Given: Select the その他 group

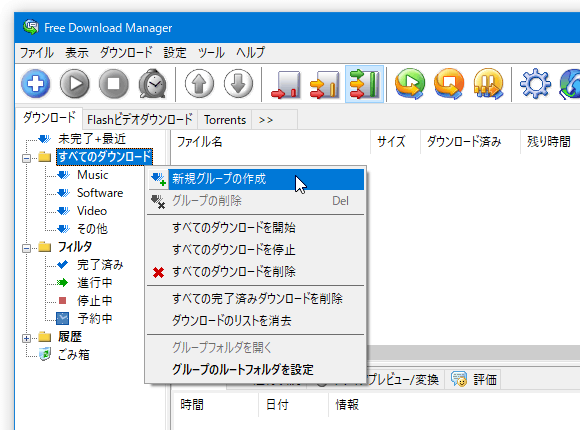Looking at the screenshot, I should point(92,229).
